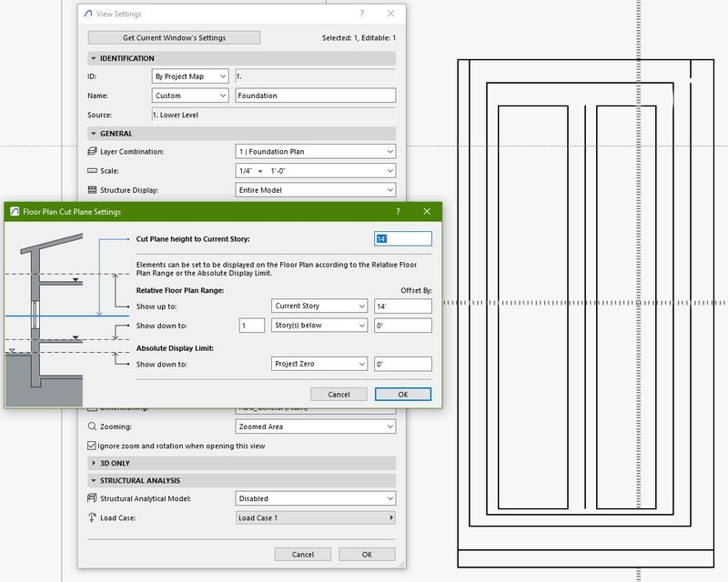The width and height of the screenshot is (728, 582).
Task: Open the Load Case 1 flyout menu
Action: tap(315, 518)
